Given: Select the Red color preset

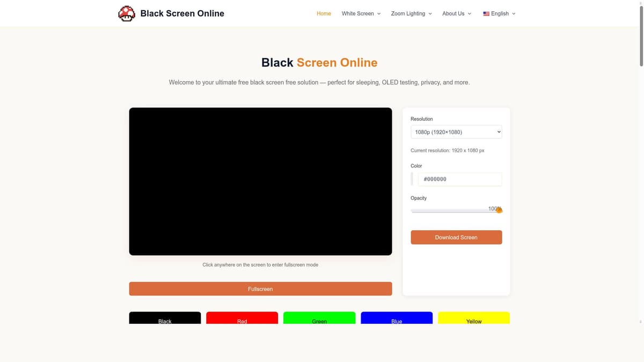Looking at the screenshot, I should (x=242, y=317).
